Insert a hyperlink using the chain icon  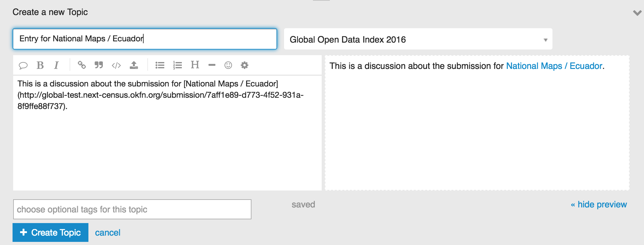pyautogui.click(x=82, y=65)
